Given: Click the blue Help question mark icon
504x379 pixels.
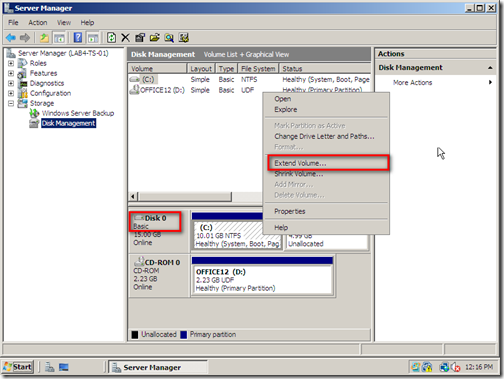Looking at the screenshot, I should tap(78, 38).
